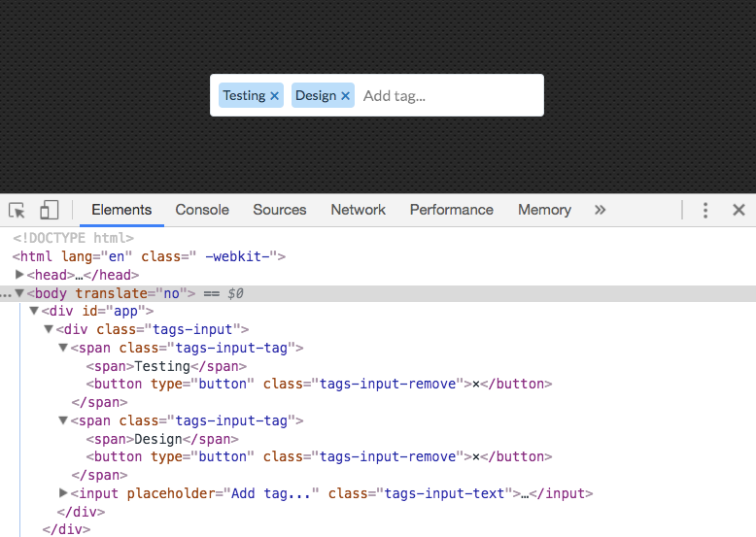Switch to the Console tab
Screen dimensions: 756x537
202,210
